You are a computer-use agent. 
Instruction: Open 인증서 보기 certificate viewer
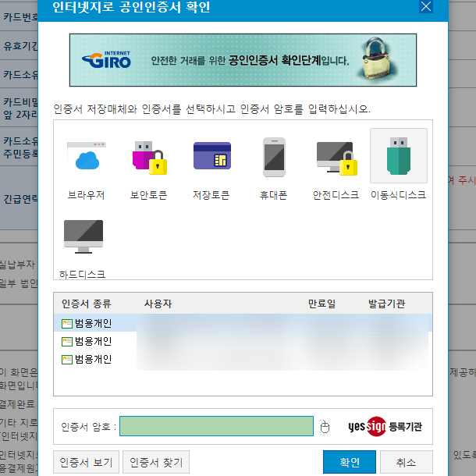pyautogui.click(x=86, y=462)
